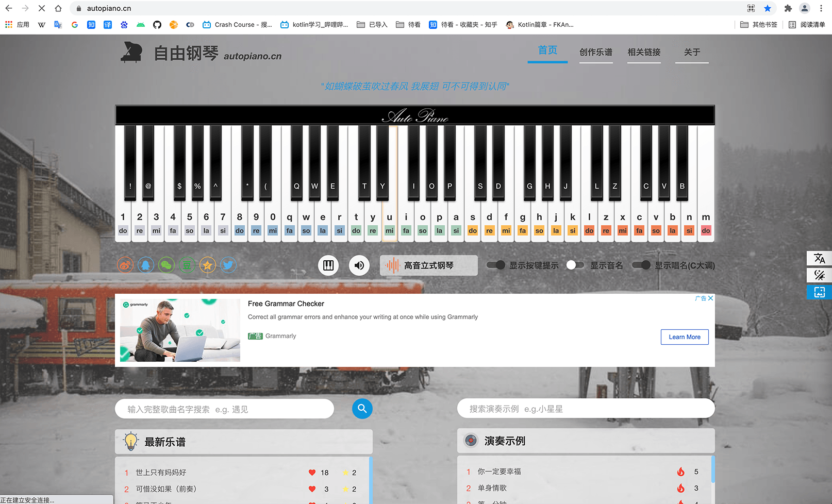The width and height of the screenshot is (832, 504).
Task: Go to the 首页 tab
Action: [547, 51]
